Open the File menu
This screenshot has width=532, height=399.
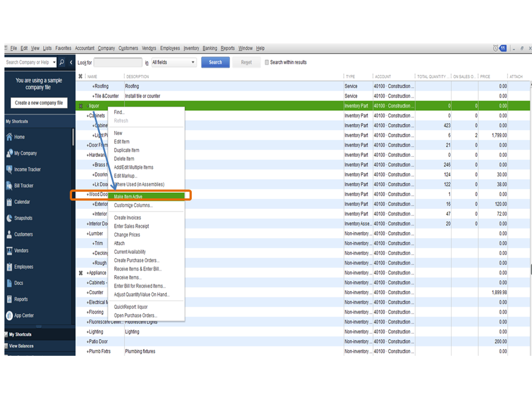[13, 48]
